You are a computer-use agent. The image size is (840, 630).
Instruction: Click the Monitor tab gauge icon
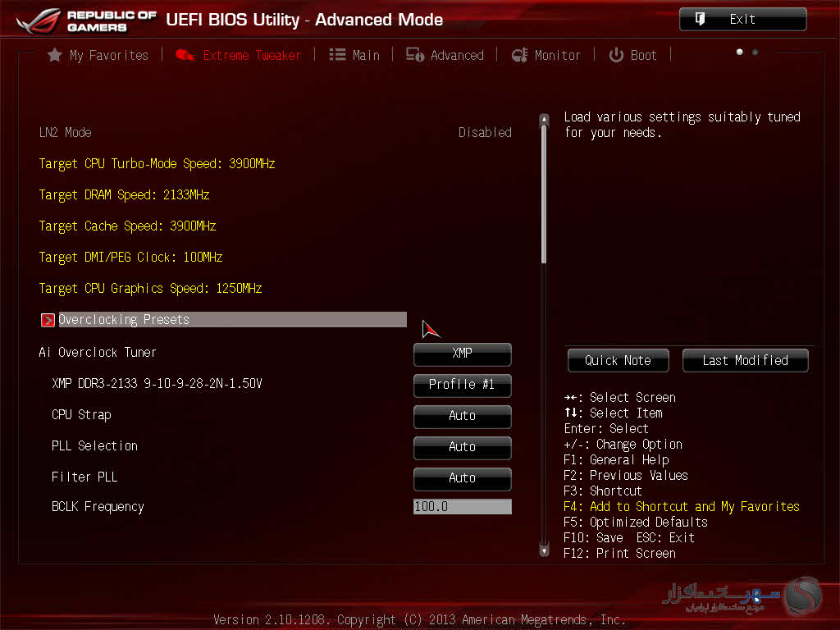519,55
